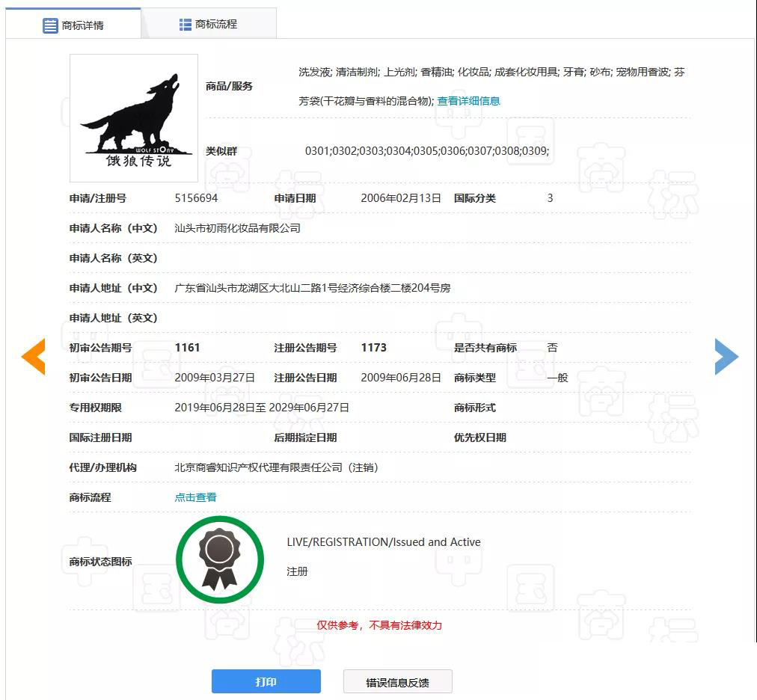Click the 商标状态图标 field label
757x700 pixels.
point(100,562)
